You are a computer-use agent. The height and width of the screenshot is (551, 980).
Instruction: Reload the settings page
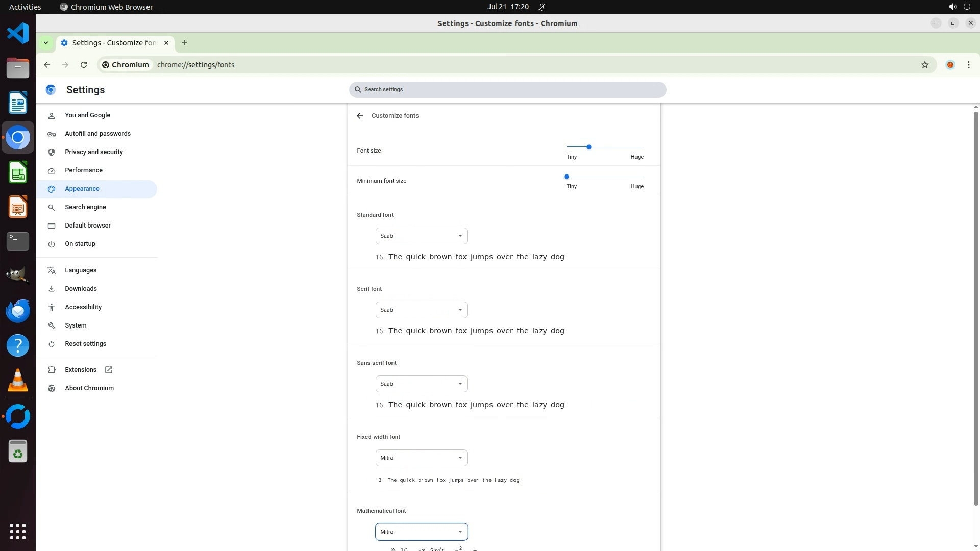coord(84,65)
